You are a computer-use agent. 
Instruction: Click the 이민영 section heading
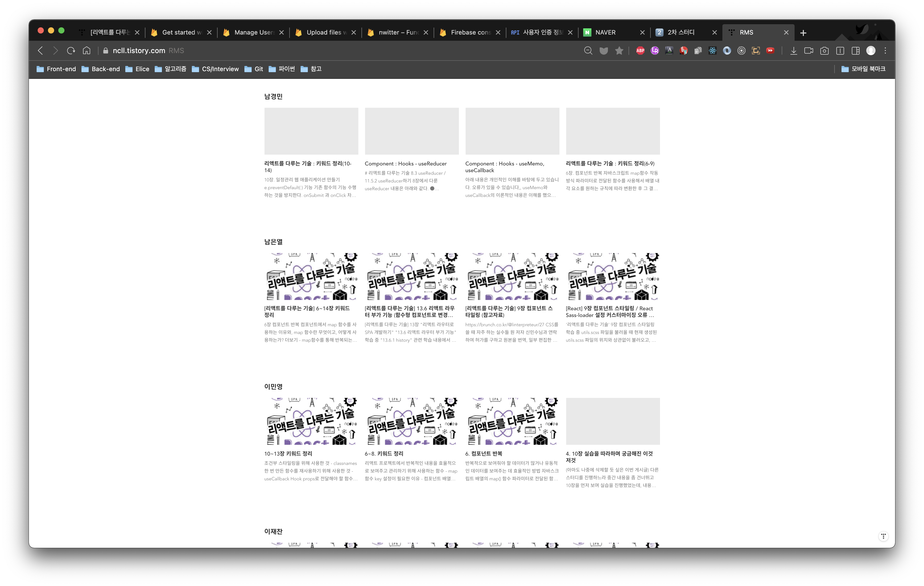pyautogui.click(x=273, y=387)
